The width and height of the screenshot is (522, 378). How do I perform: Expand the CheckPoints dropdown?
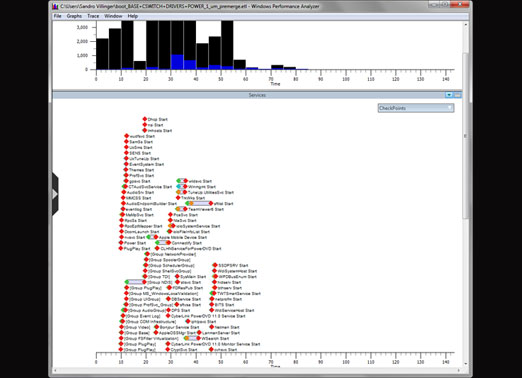[416, 108]
